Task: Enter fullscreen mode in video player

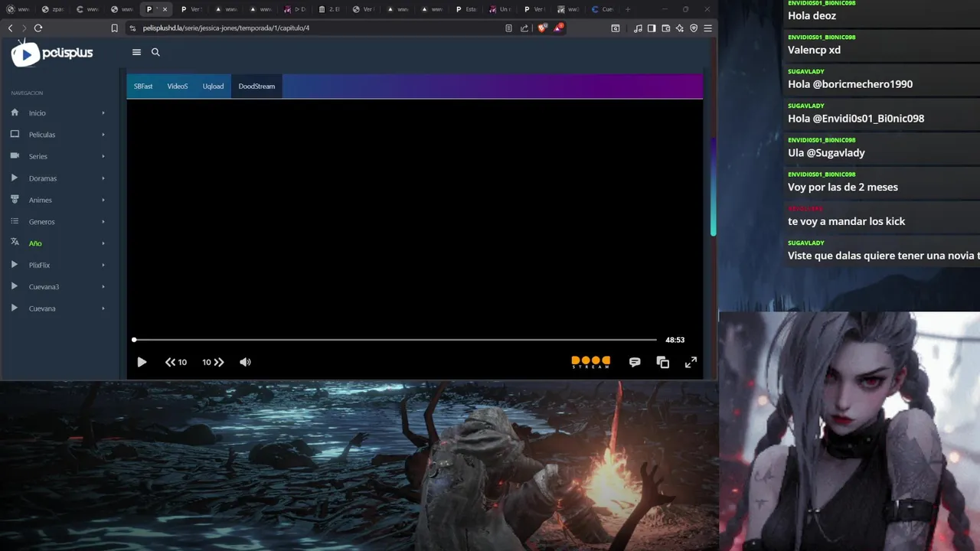Action: click(x=691, y=362)
